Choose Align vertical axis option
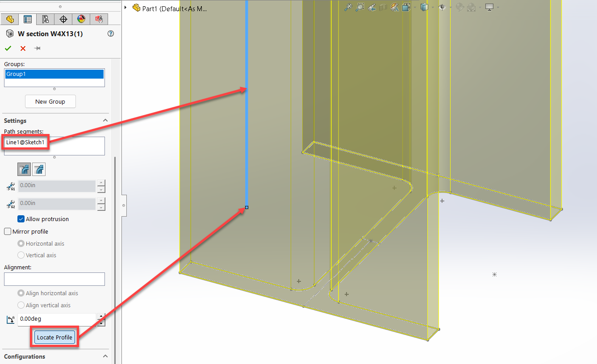Viewport: 597px width, 364px height. tap(21, 305)
